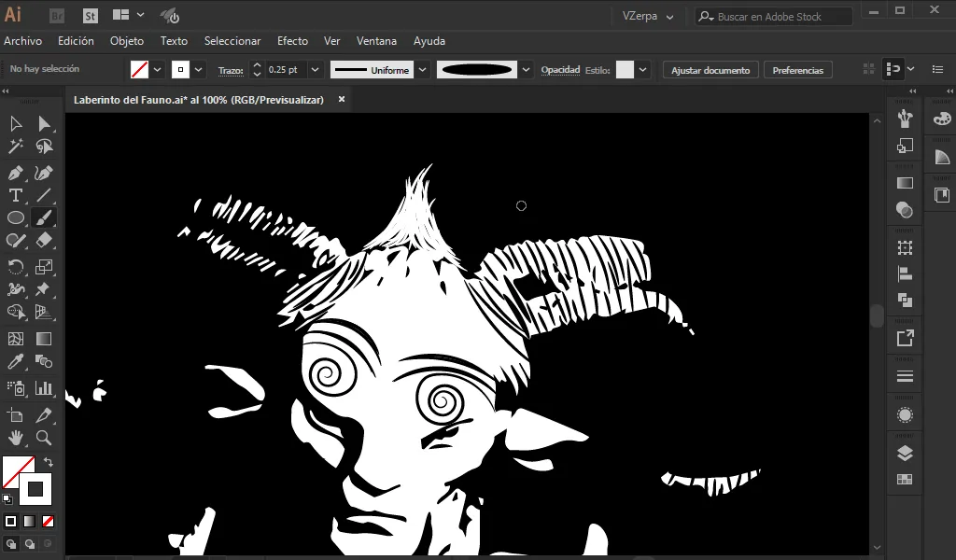The width and height of the screenshot is (956, 560).
Task: Close the Laberinto del Fauno.ai tab
Action: click(342, 99)
